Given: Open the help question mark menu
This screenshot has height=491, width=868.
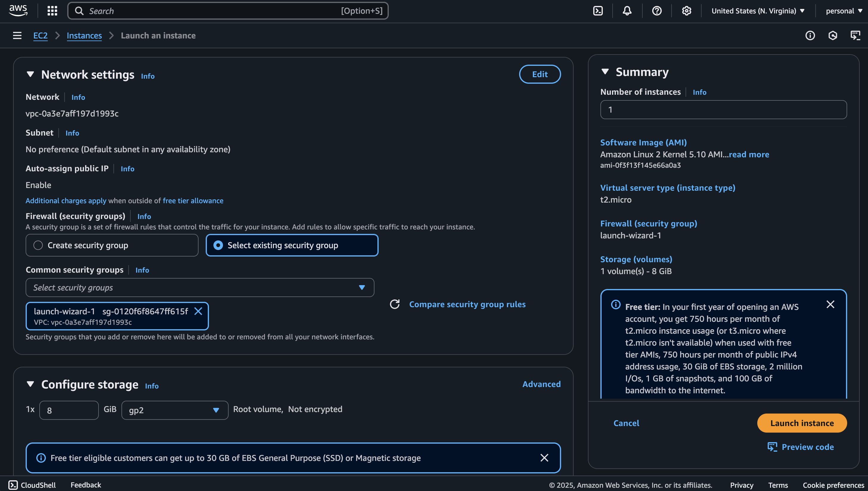Looking at the screenshot, I should tap(657, 11).
